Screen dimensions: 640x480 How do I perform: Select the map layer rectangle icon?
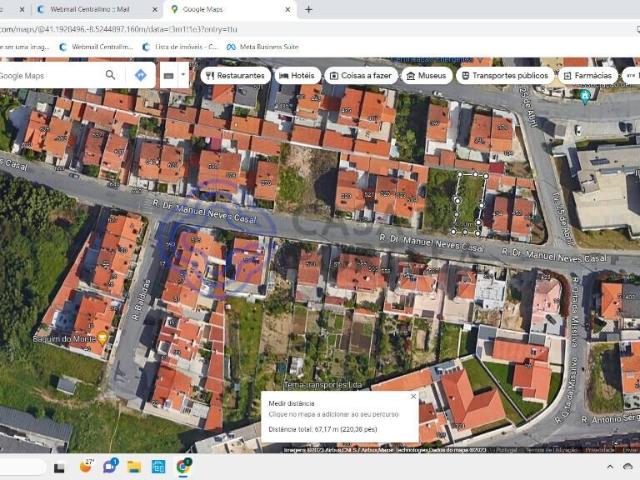tap(169, 76)
